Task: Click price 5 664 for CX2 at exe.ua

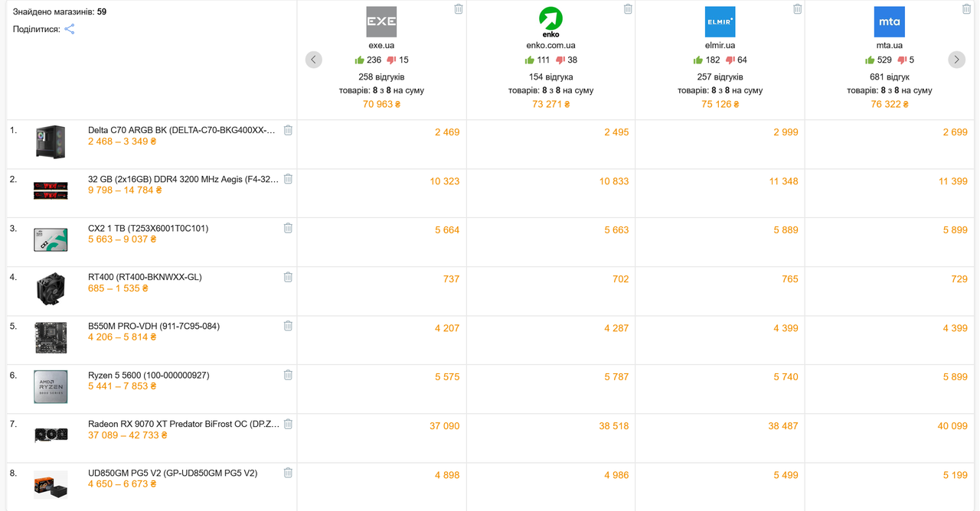Action: (447, 230)
